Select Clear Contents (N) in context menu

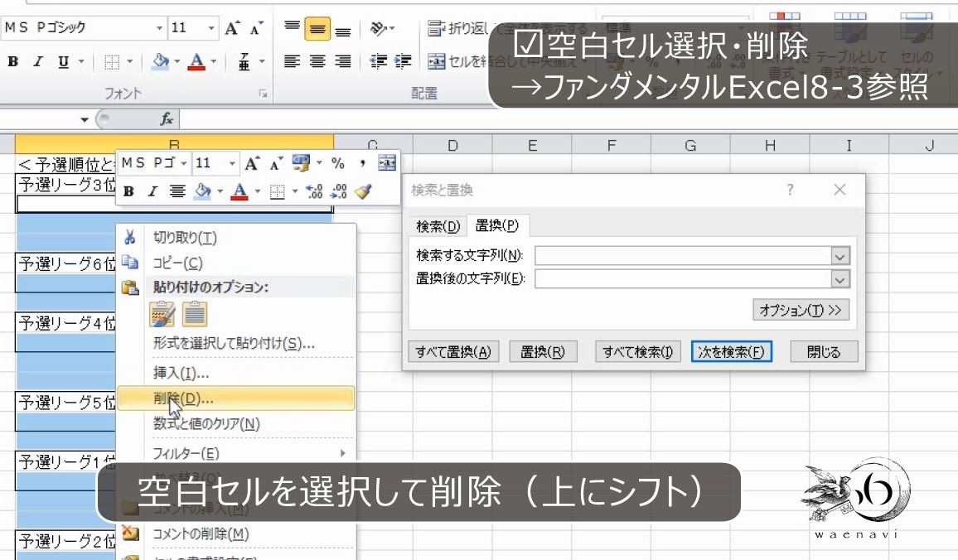click(x=236, y=424)
